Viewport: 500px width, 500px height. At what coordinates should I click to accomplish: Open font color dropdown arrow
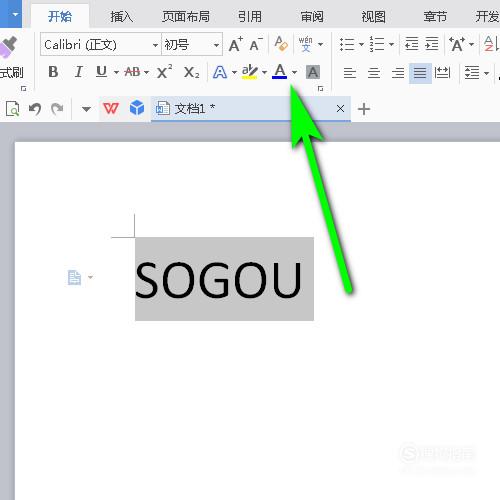[x=294, y=72]
